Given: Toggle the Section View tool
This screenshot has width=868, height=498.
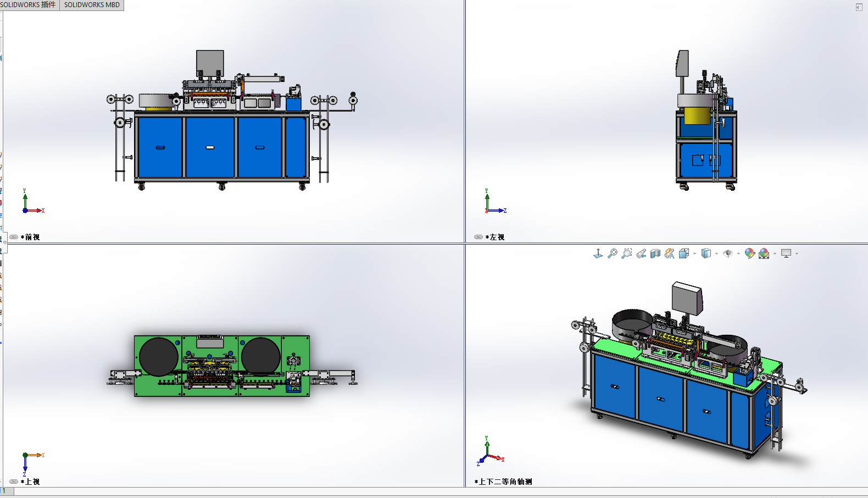Looking at the screenshot, I should click(655, 253).
